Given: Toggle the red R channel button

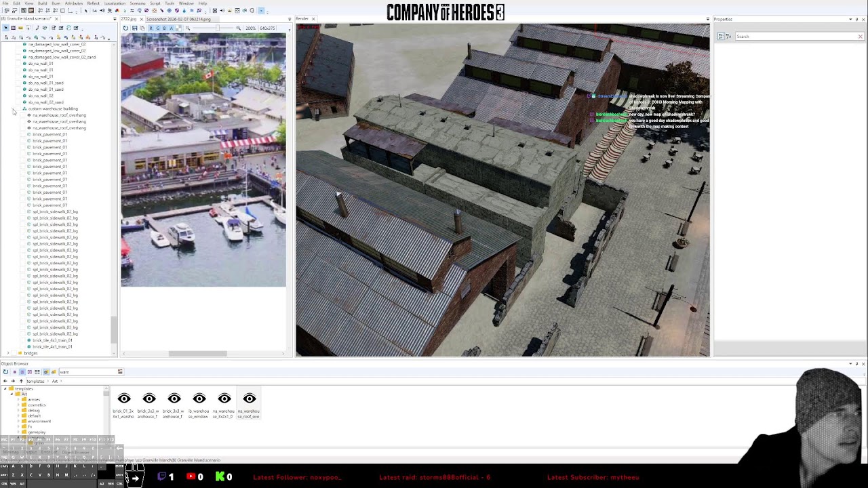Looking at the screenshot, I should click(x=151, y=28).
